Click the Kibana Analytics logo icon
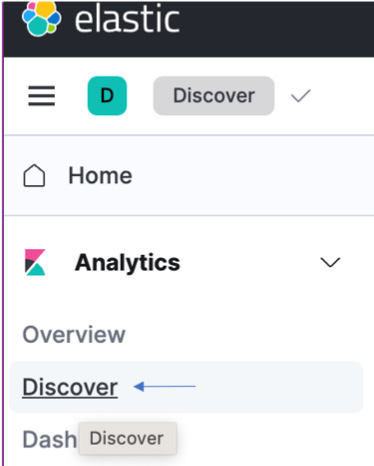Screen dimensions: 374x466 (35, 262)
